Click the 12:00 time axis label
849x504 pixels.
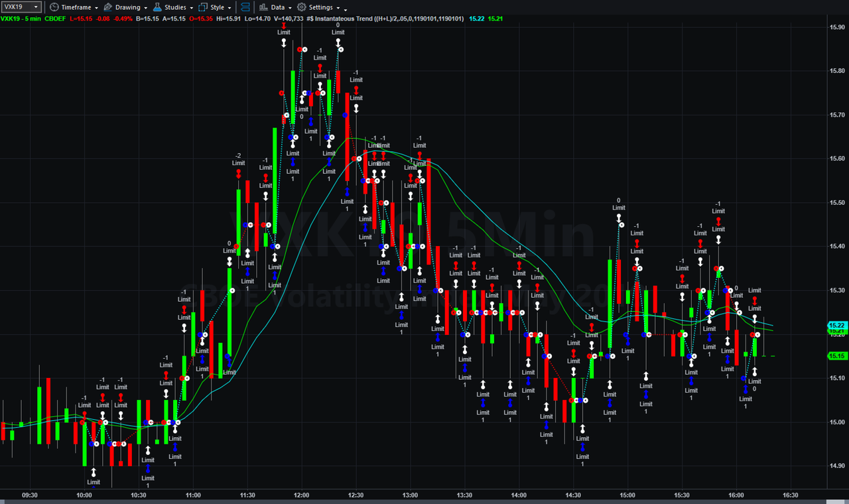[301, 495]
